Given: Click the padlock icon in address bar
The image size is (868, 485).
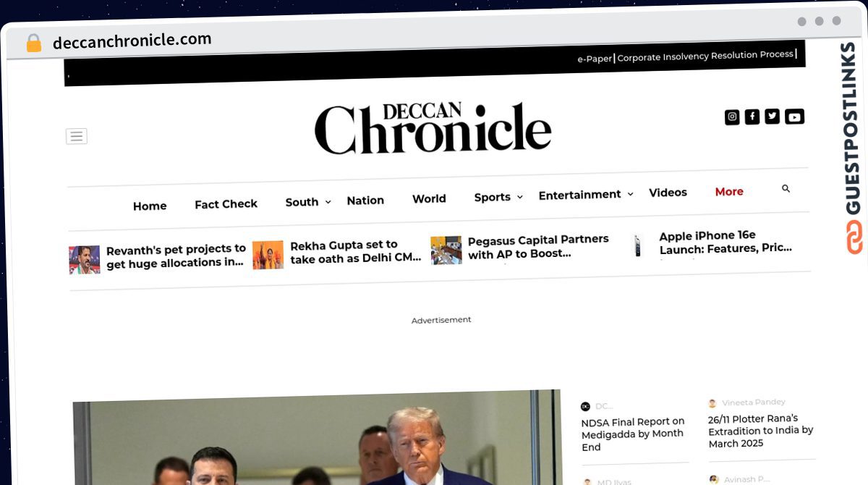Looking at the screenshot, I should coord(33,43).
